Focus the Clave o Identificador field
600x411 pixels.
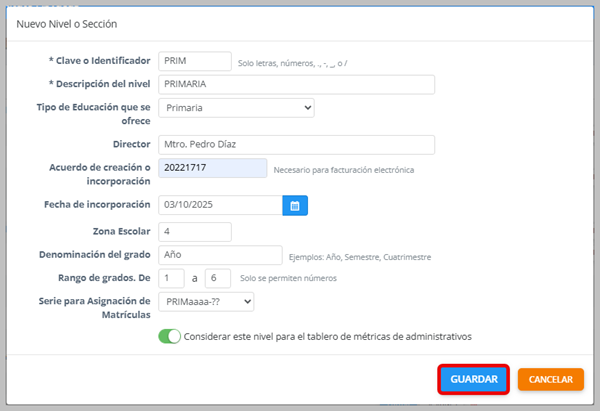coord(195,62)
